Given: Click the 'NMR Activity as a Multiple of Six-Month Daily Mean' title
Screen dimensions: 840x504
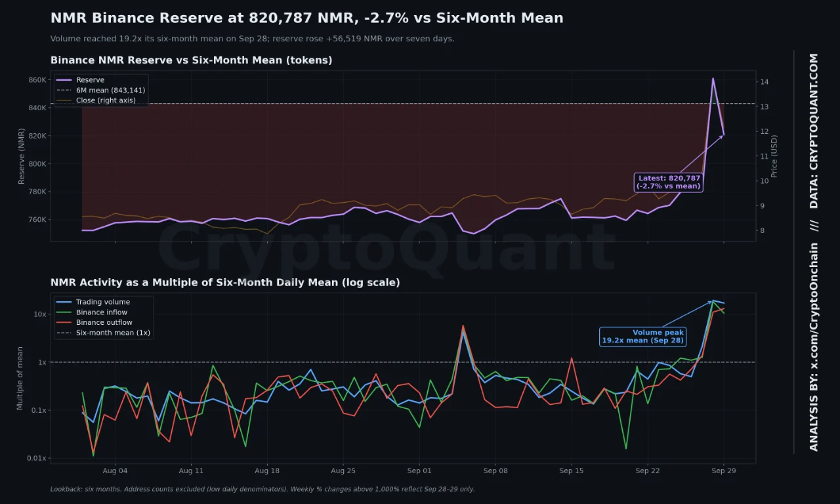Looking at the screenshot, I should pos(225,283).
